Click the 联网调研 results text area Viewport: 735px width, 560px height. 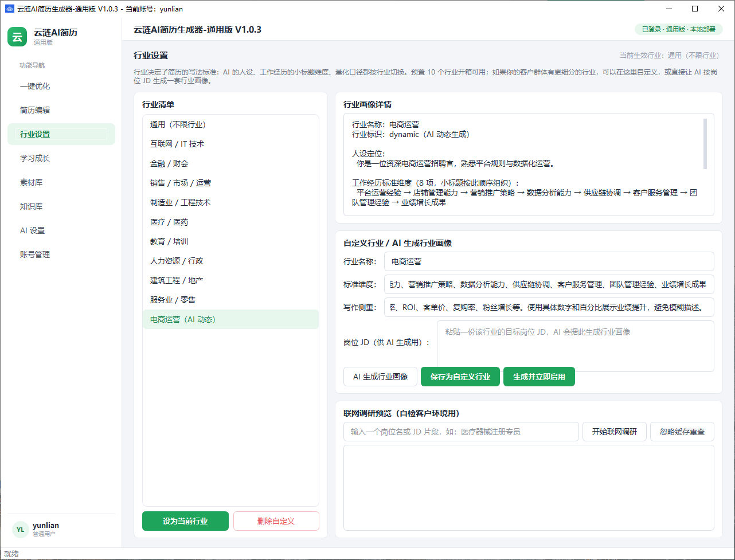(x=529, y=488)
